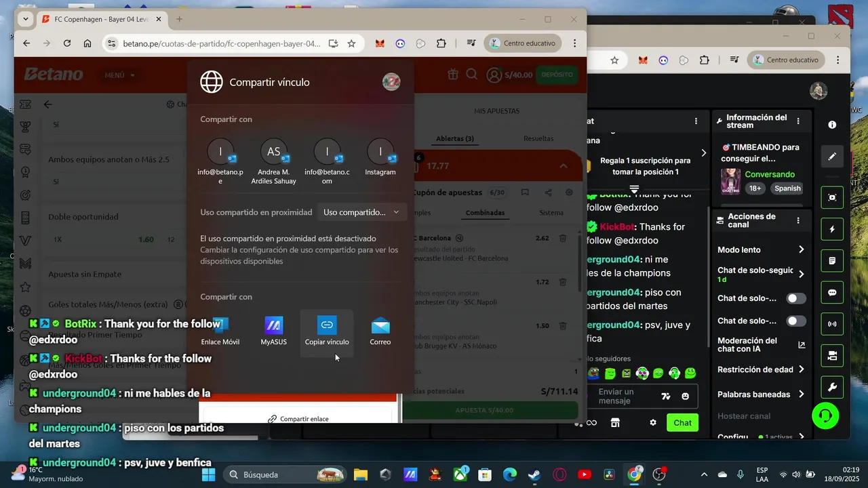
Task: Toggle first Chat de solo-... switch
Action: coord(796,298)
